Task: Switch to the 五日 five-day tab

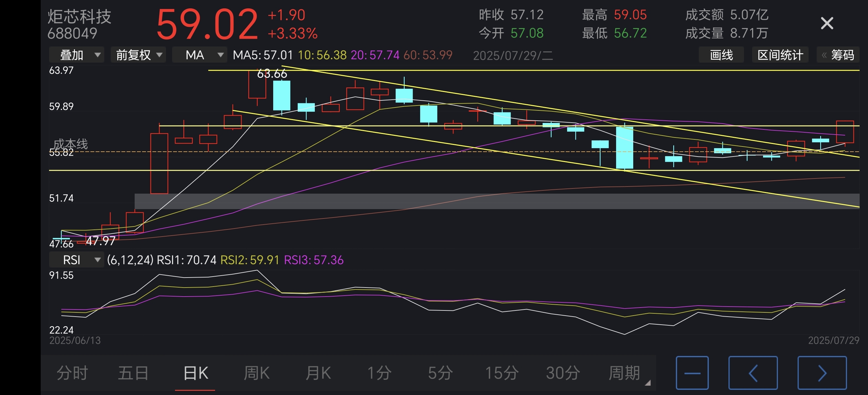Action: 133,373
